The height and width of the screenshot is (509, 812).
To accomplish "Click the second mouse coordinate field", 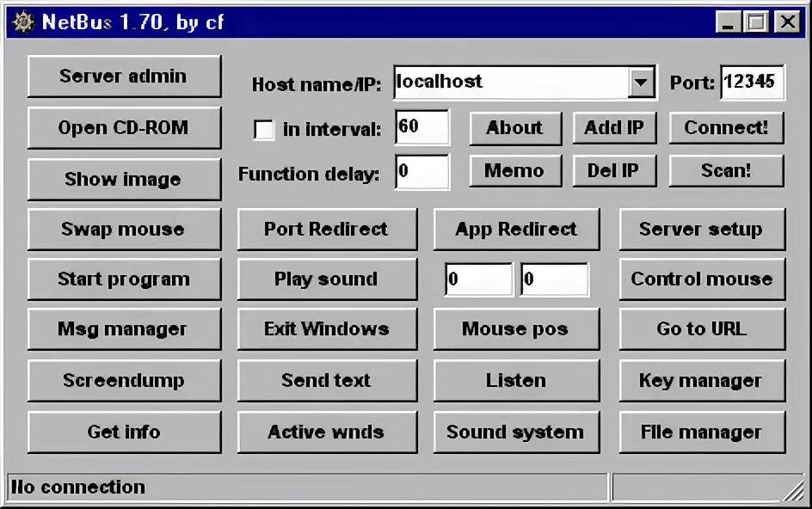I will pyautogui.click(x=554, y=279).
